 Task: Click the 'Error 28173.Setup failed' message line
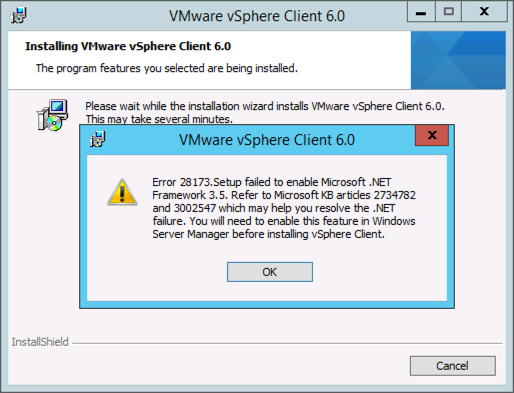(x=272, y=182)
